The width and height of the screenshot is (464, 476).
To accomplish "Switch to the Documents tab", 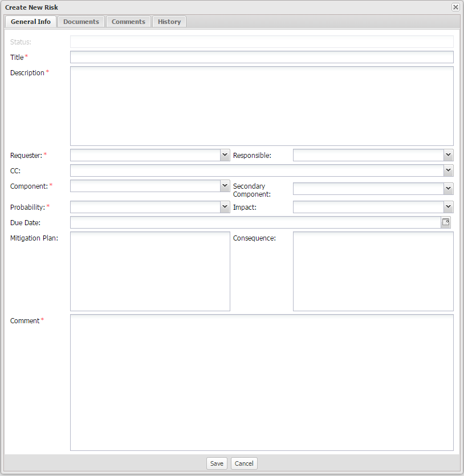I will pyautogui.click(x=81, y=21).
